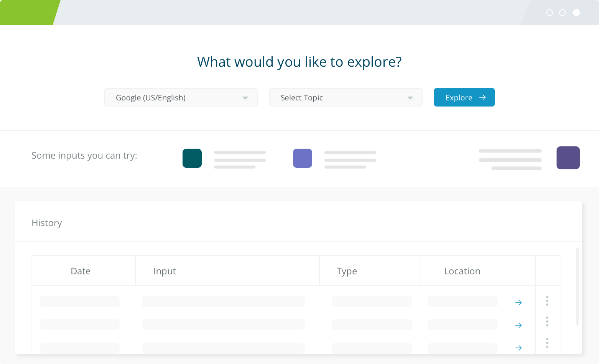Screen dimensions: 599x364
Task: Click the first hollow circle in top bar
Action: (x=550, y=13)
